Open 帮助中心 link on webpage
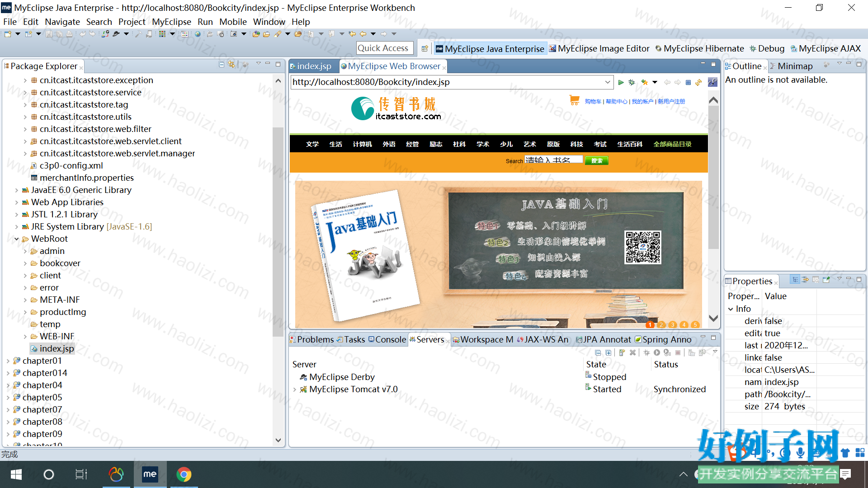This screenshot has width=868, height=488. (617, 102)
